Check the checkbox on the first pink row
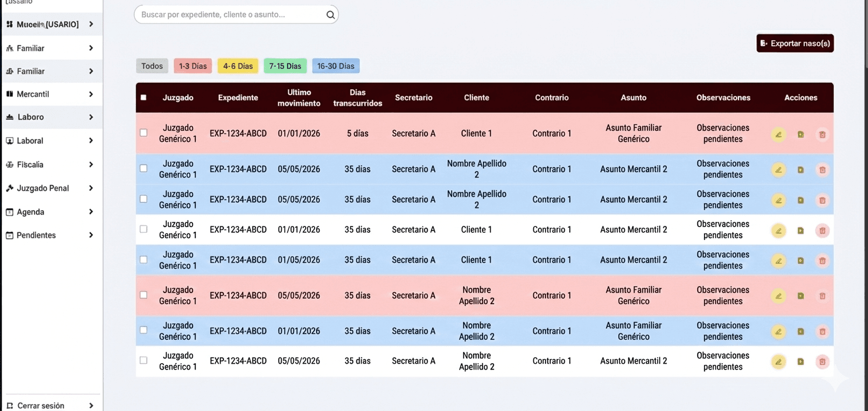Viewport: 868px width, 411px height. tap(143, 133)
